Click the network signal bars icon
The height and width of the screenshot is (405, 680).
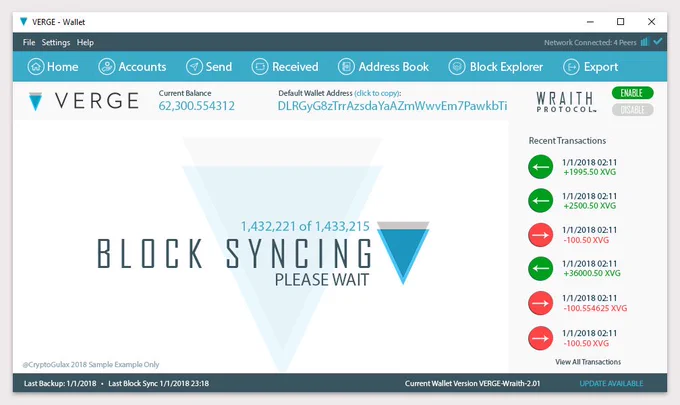pyautogui.click(x=644, y=42)
